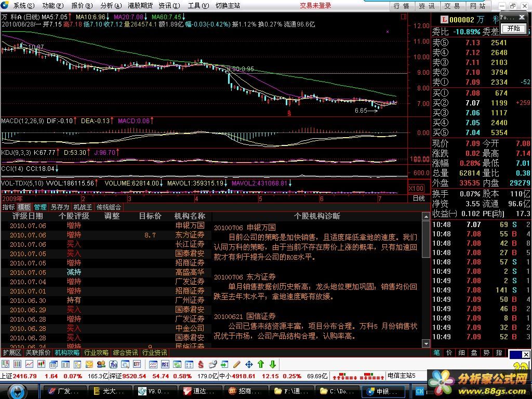Open the 功能(F) menu
The image size is (532, 399).
point(53,5)
